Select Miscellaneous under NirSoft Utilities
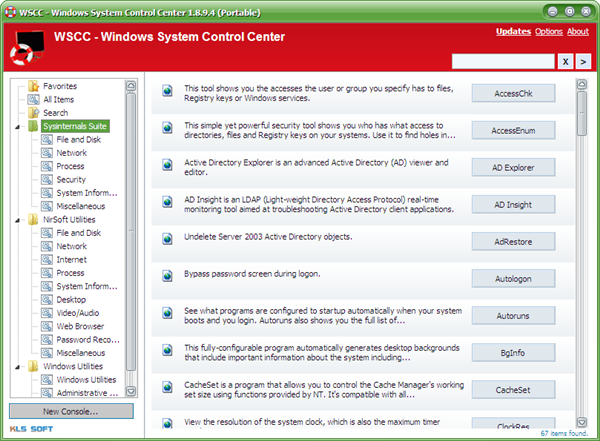This screenshot has height=441, width=600. coord(81,353)
